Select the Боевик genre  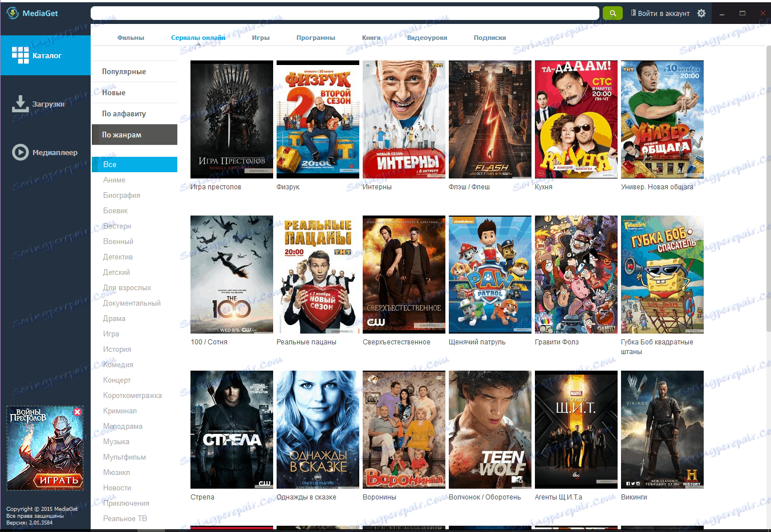[x=115, y=210]
